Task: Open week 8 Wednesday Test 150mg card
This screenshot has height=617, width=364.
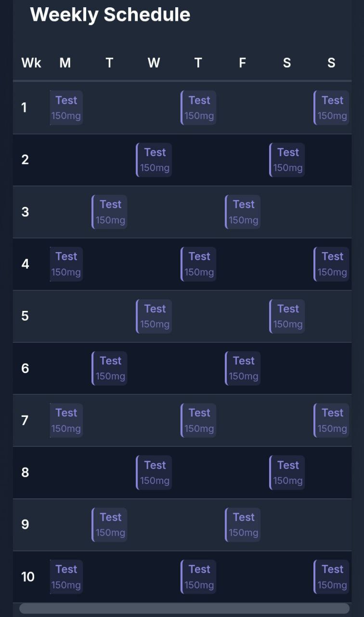Action: coord(154,472)
